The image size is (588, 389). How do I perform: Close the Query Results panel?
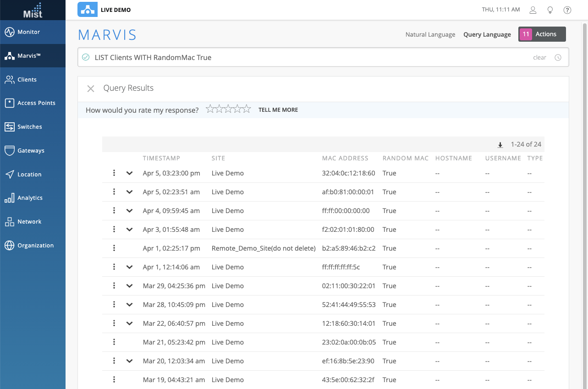click(91, 88)
